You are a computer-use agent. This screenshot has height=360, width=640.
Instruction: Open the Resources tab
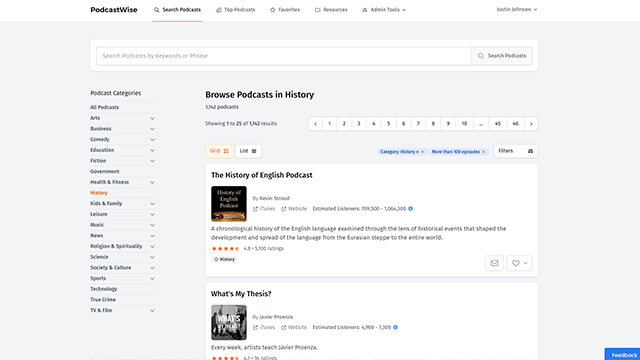pyautogui.click(x=331, y=10)
